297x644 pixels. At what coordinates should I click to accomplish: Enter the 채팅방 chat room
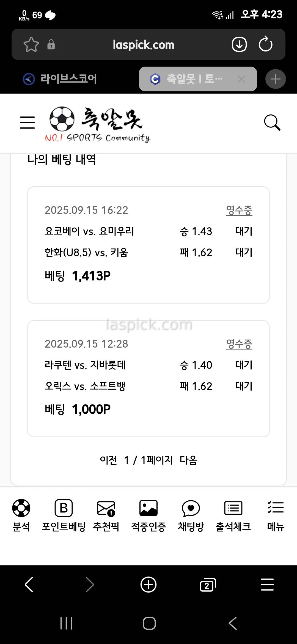(191, 515)
